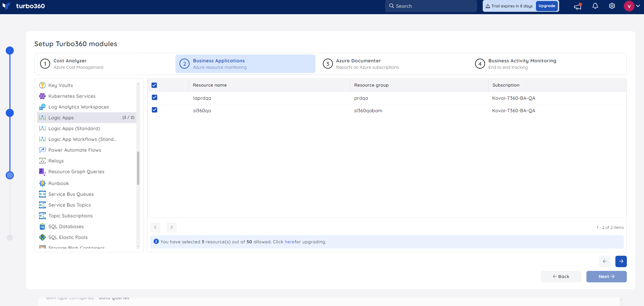
Task: Open the user avatar V menu
Action: [629, 6]
